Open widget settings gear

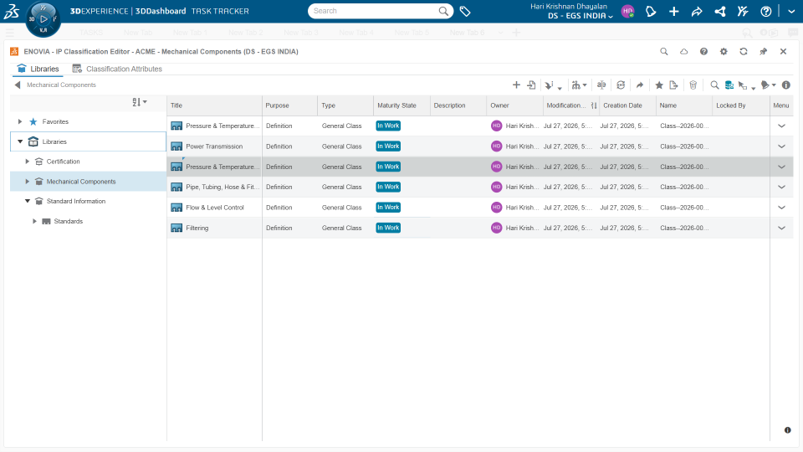(x=724, y=51)
